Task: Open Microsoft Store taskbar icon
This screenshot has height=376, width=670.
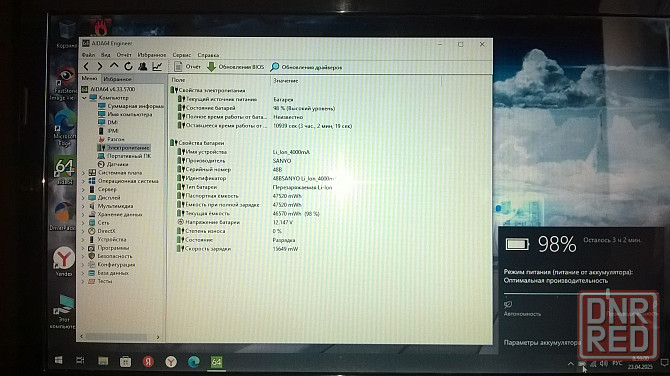Action: click(x=126, y=361)
